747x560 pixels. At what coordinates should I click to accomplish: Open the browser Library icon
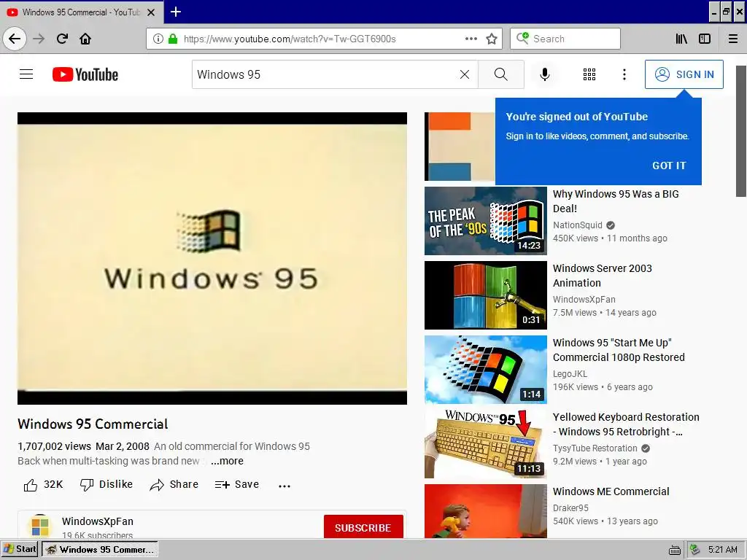click(x=681, y=39)
